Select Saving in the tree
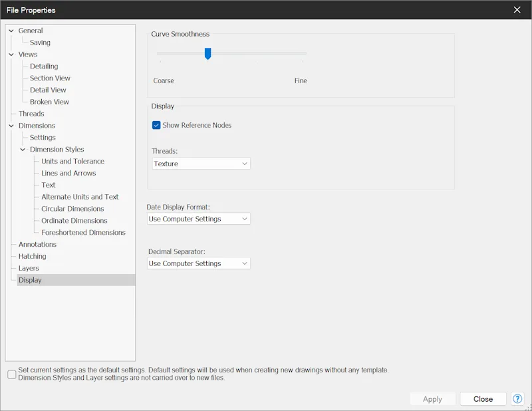 pos(40,43)
